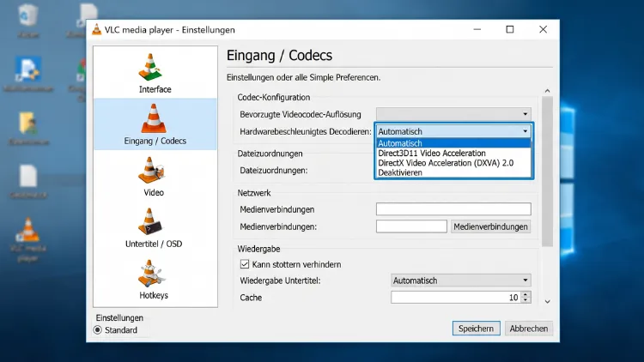
Task: Open the Untertitel / OSD category
Action: (x=155, y=228)
